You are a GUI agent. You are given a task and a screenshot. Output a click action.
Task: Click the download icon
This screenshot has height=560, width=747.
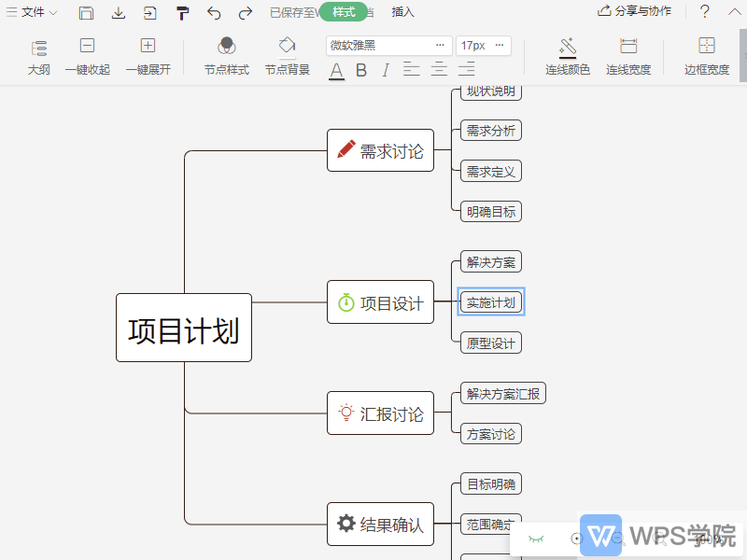click(119, 12)
